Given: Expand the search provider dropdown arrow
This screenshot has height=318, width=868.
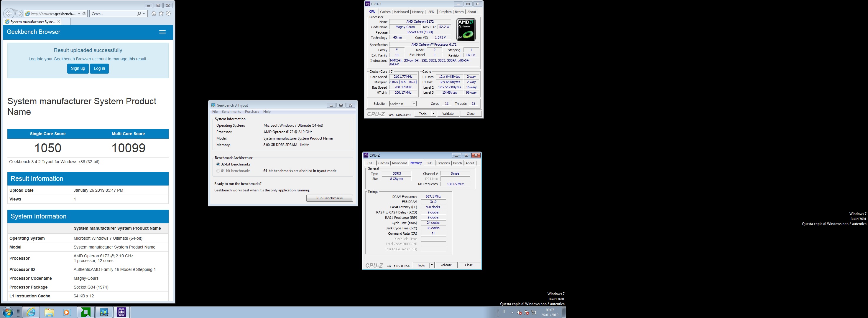Looking at the screenshot, I should [144, 14].
